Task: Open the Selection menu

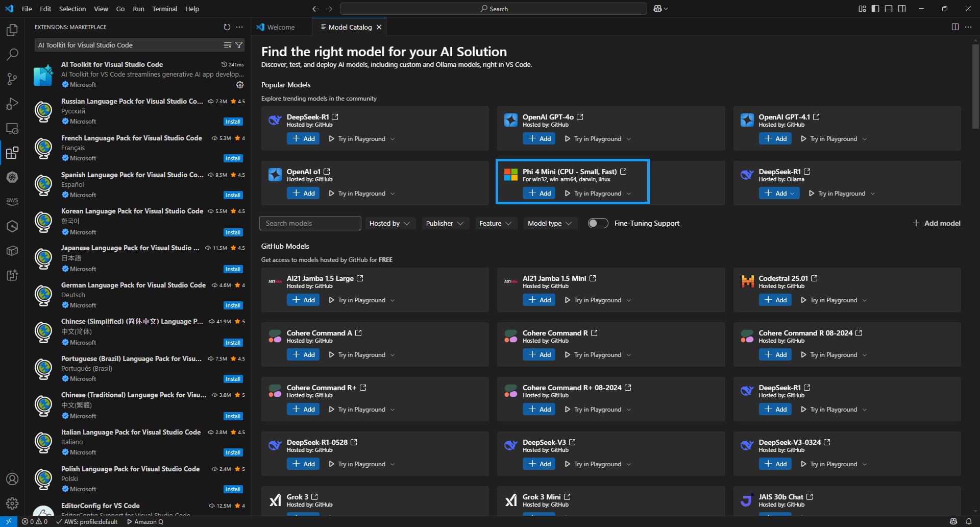Action: coord(72,9)
